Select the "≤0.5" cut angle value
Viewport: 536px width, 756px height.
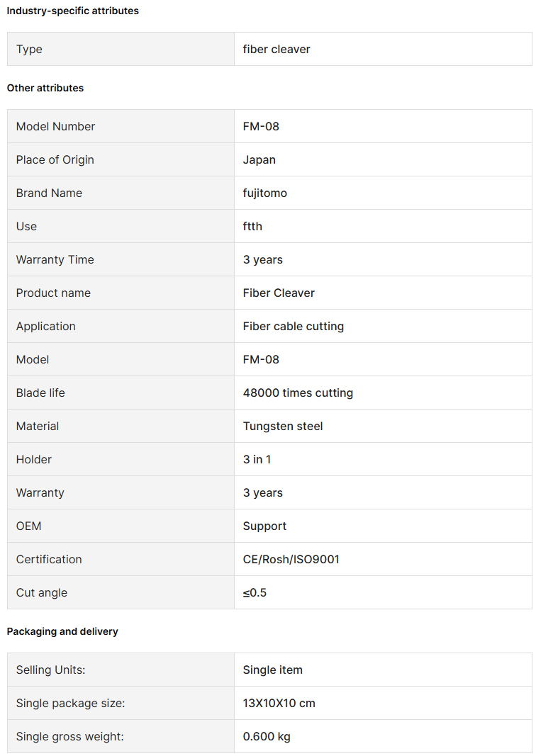tap(255, 592)
